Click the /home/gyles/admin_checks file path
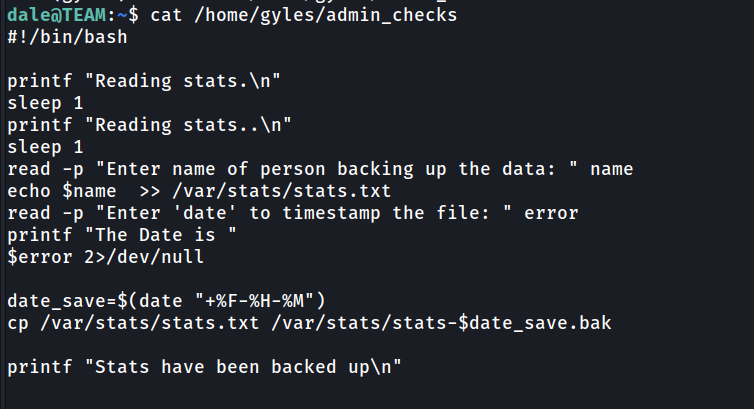Viewport: 754px width, 409px height. [x=326, y=15]
